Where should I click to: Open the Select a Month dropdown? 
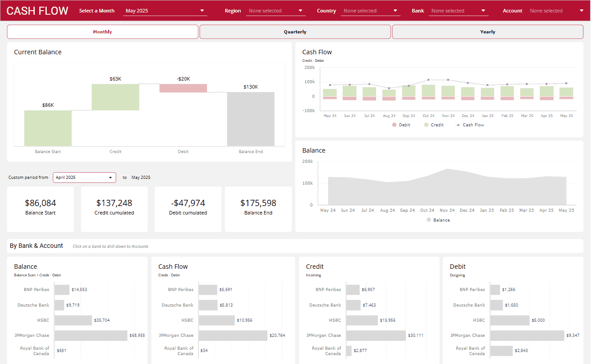click(x=165, y=10)
